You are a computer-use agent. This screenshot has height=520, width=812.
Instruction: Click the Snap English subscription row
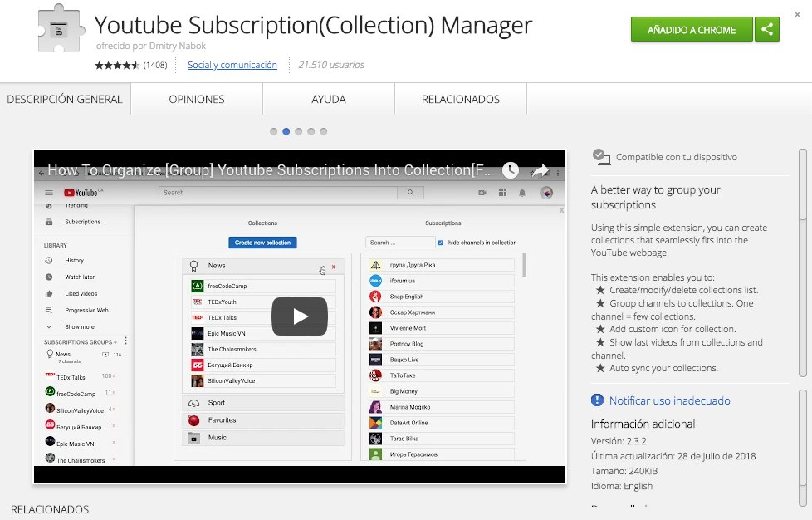pos(441,297)
